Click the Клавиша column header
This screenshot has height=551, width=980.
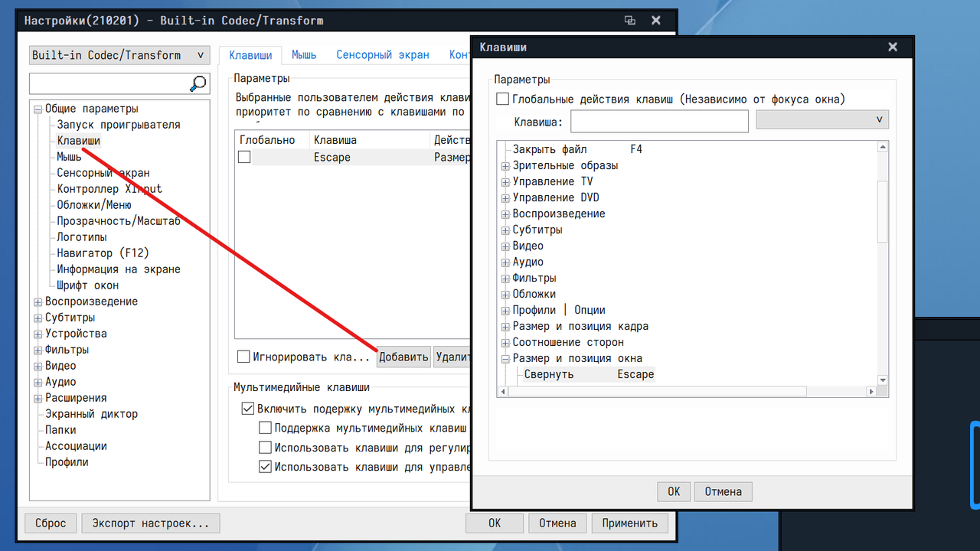[370, 140]
